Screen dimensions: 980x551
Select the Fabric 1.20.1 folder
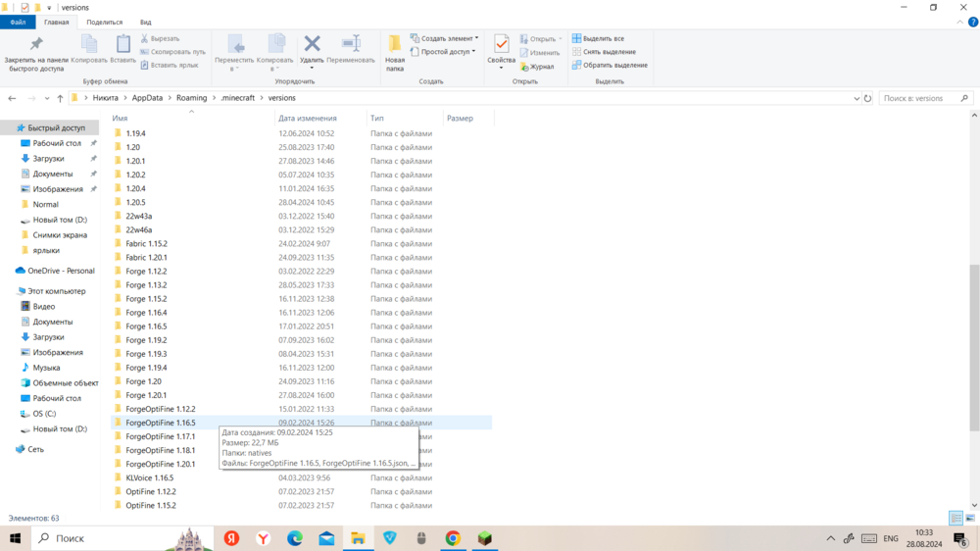coord(146,258)
